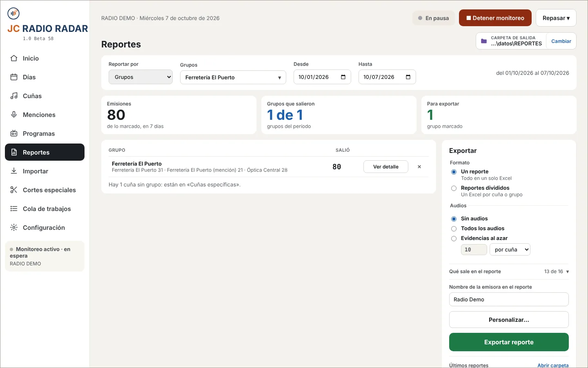This screenshot has width=588, height=368.
Task: Click the Exportar reporte button
Action: pyautogui.click(x=509, y=342)
